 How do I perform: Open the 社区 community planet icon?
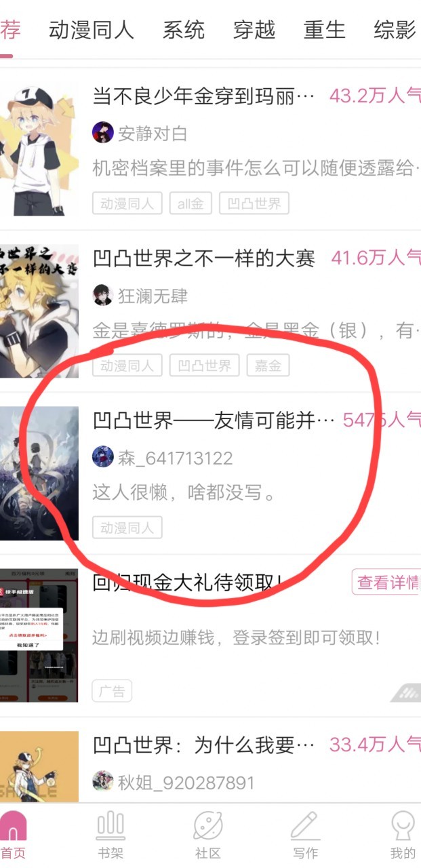[x=208, y=825]
